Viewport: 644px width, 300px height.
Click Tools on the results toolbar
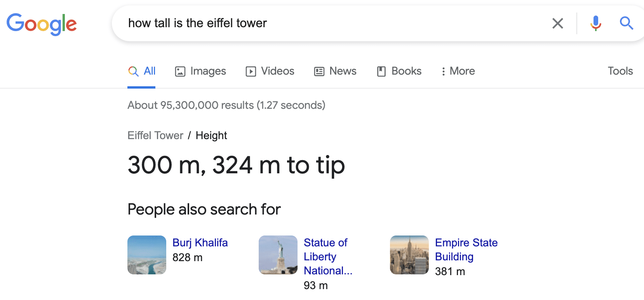coord(620,71)
